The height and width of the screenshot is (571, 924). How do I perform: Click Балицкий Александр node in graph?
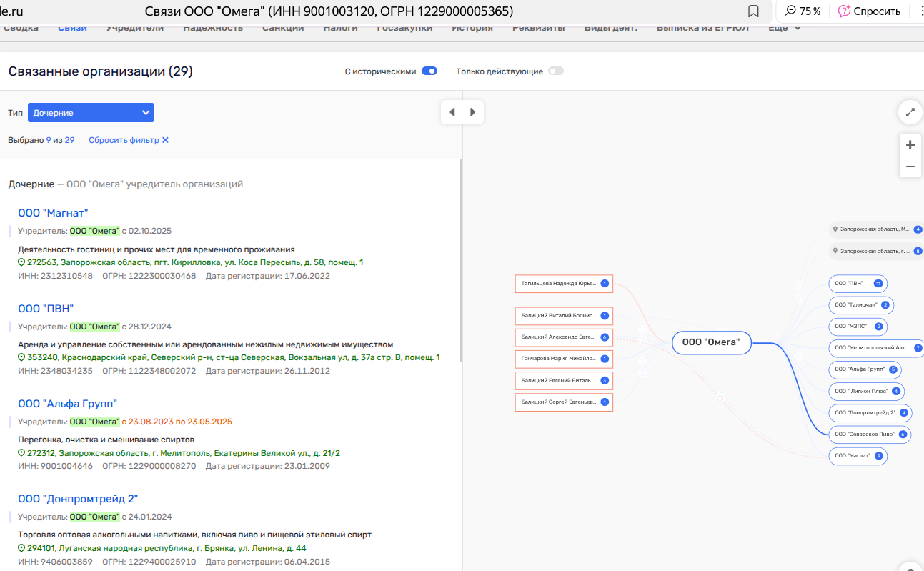557,337
